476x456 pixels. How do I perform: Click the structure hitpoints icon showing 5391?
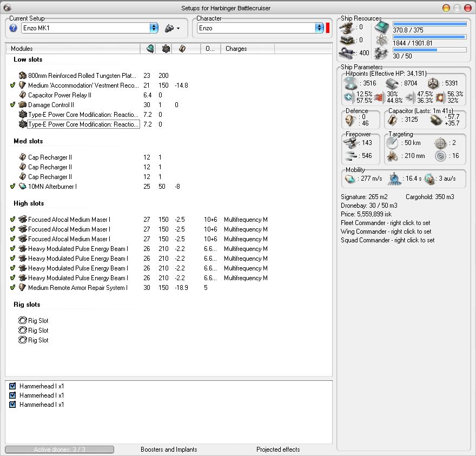click(x=433, y=83)
